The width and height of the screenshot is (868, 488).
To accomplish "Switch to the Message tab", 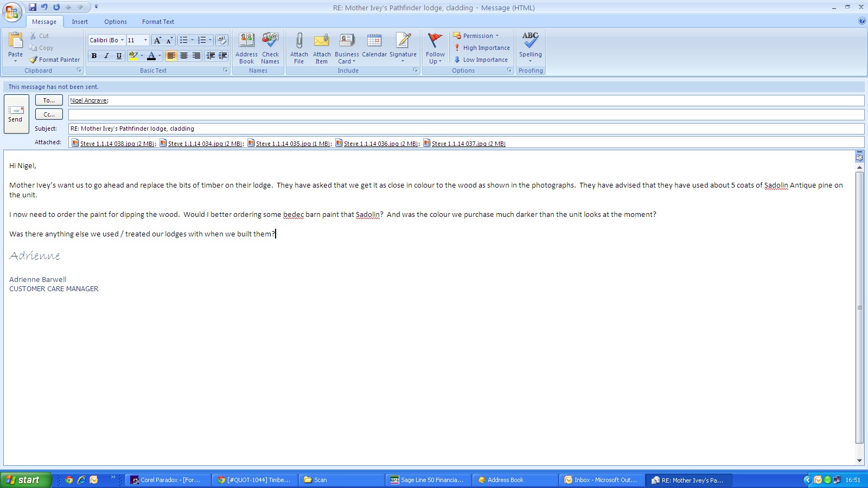I will (x=44, y=22).
